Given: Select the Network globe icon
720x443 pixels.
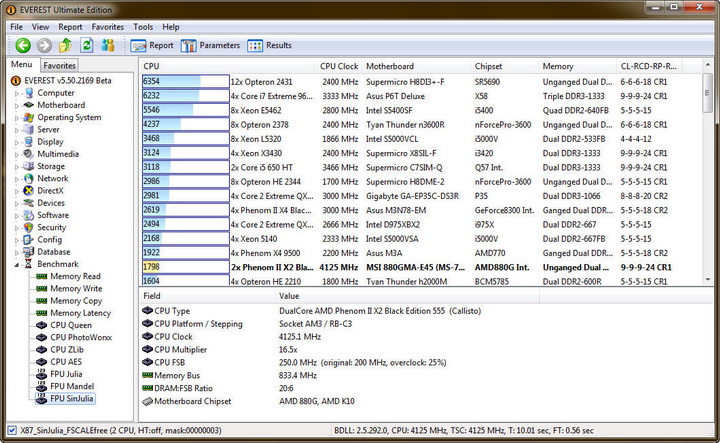Looking at the screenshot, I should [29, 179].
